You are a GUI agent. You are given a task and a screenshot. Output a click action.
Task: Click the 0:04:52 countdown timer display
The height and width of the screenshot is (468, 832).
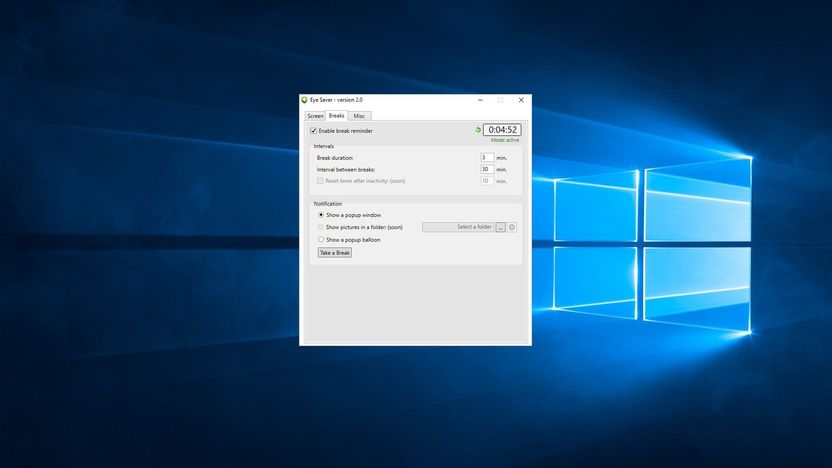[x=502, y=130]
